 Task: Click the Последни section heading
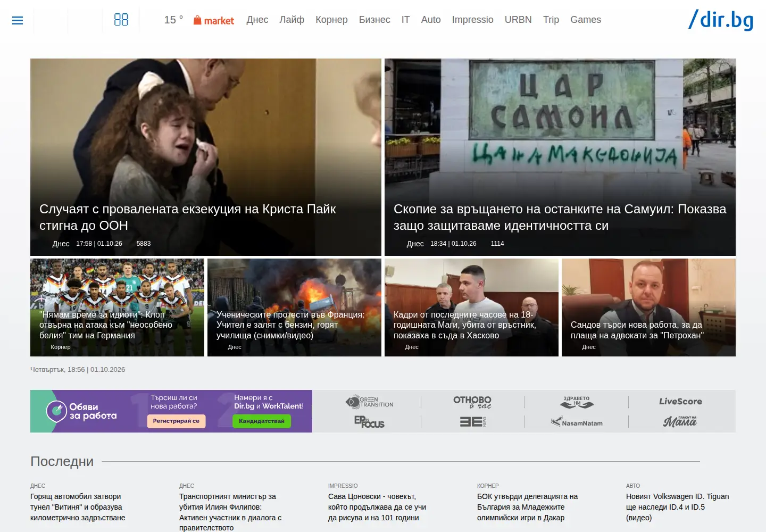62,461
